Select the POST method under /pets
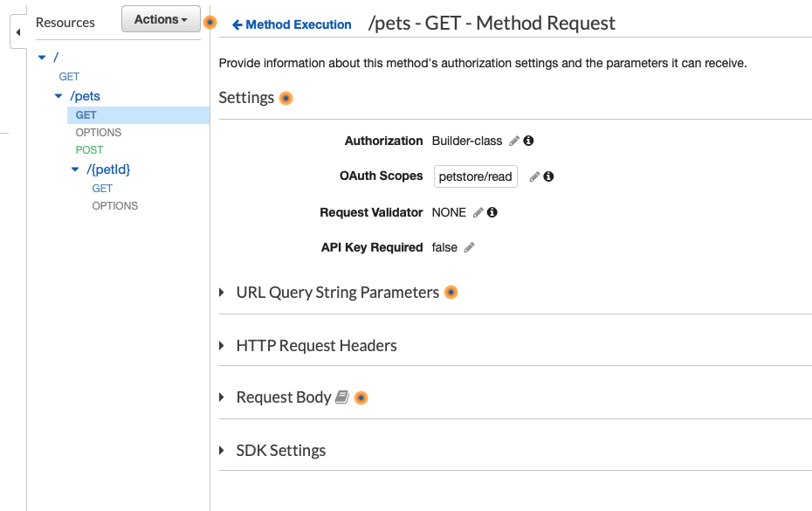 point(89,149)
